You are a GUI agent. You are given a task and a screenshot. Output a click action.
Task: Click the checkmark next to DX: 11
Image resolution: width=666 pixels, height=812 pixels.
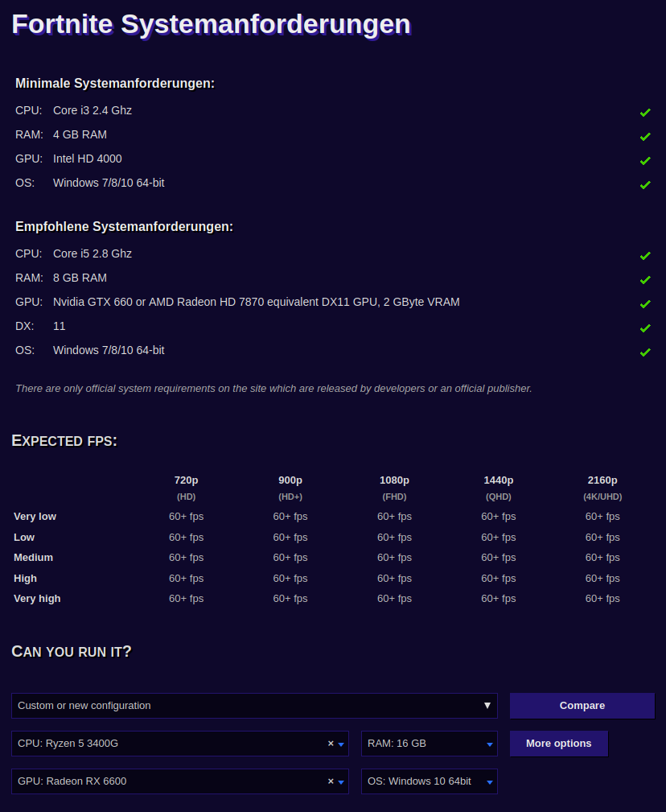click(645, 328)
